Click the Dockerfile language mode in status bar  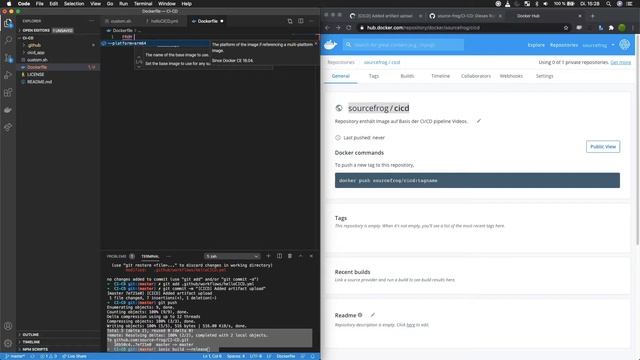(x=286, y=356)
